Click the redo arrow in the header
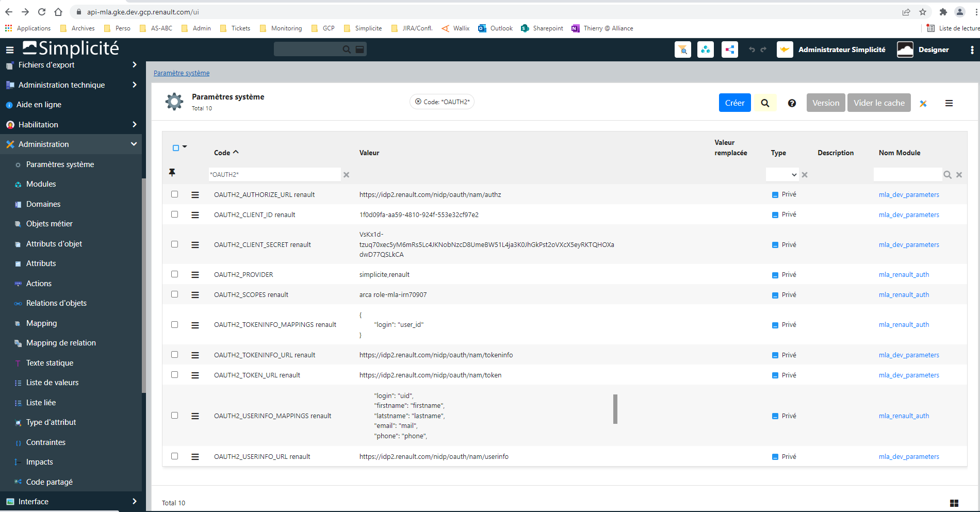 coord(763,49)
